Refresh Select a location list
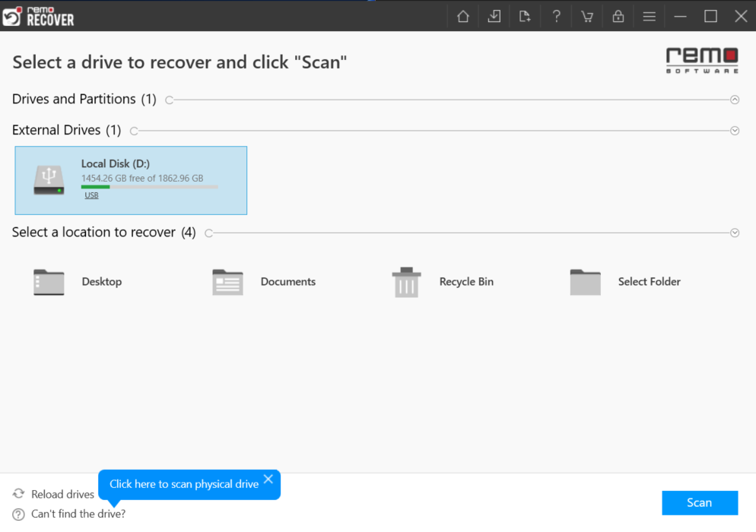 tap(208, 233)
